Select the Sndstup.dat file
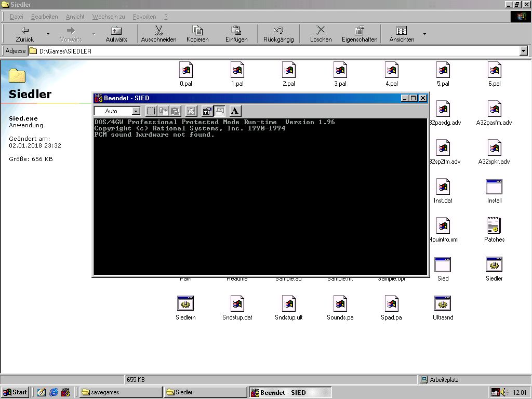 (237, 308)
